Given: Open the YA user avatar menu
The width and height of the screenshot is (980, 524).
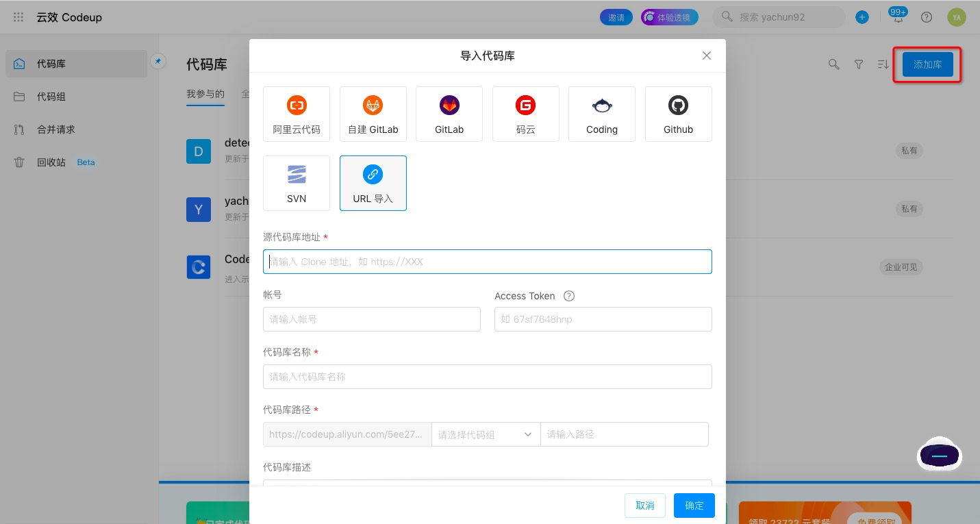Looking at the screenshot, I should tap(957, 16).
